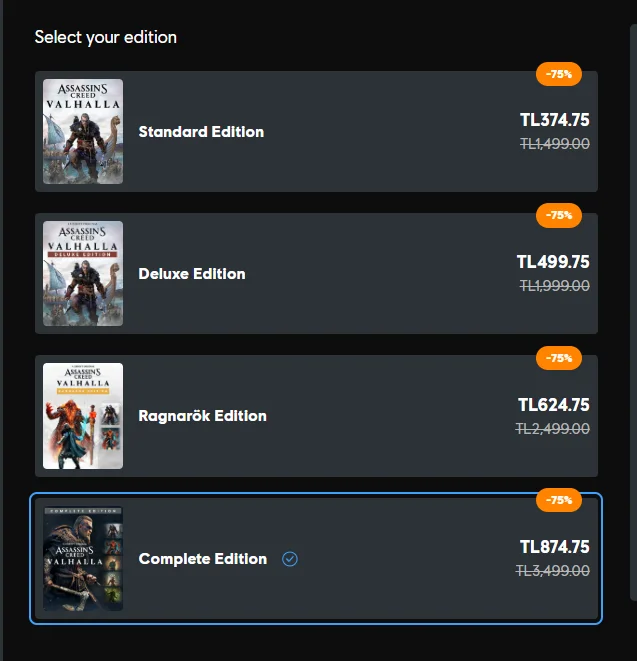The width and height of the screenshot is (637, 661).
Task: Click the -75% badge on Ragnarök Edition
Action: click(x=559, y=358)
